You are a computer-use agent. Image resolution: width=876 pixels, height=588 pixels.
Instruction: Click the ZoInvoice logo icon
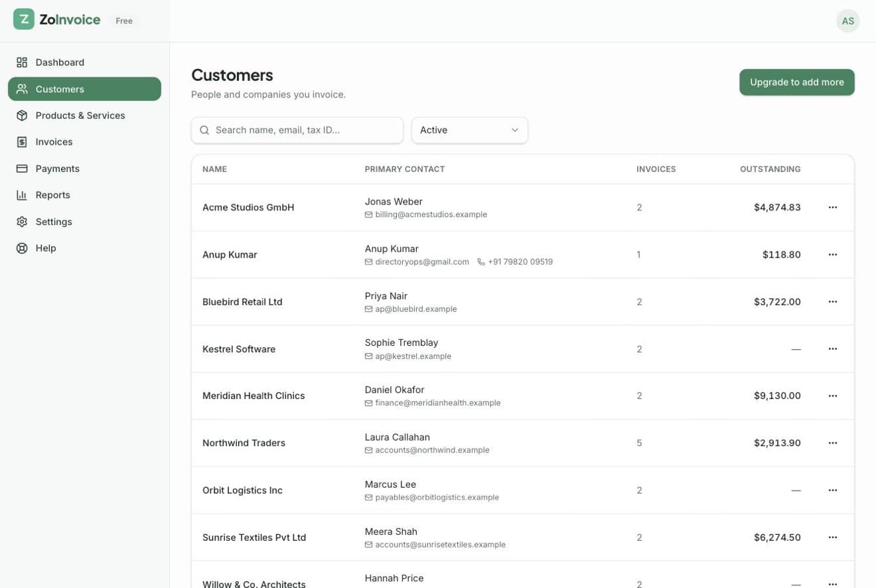click(x=24, y=19)
